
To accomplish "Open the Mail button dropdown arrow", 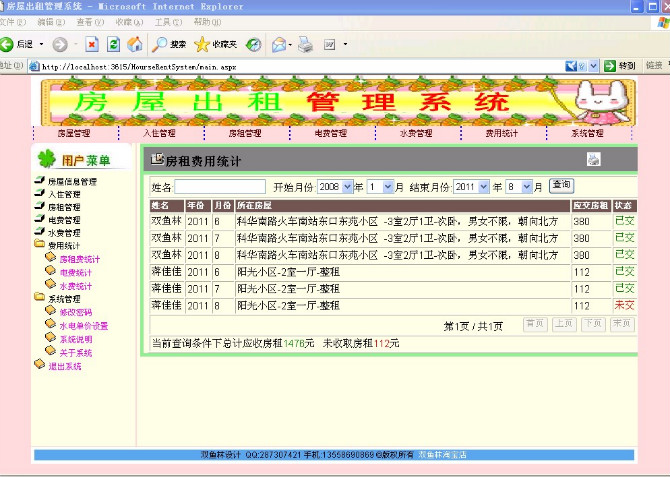I will (x=291, y=44).
